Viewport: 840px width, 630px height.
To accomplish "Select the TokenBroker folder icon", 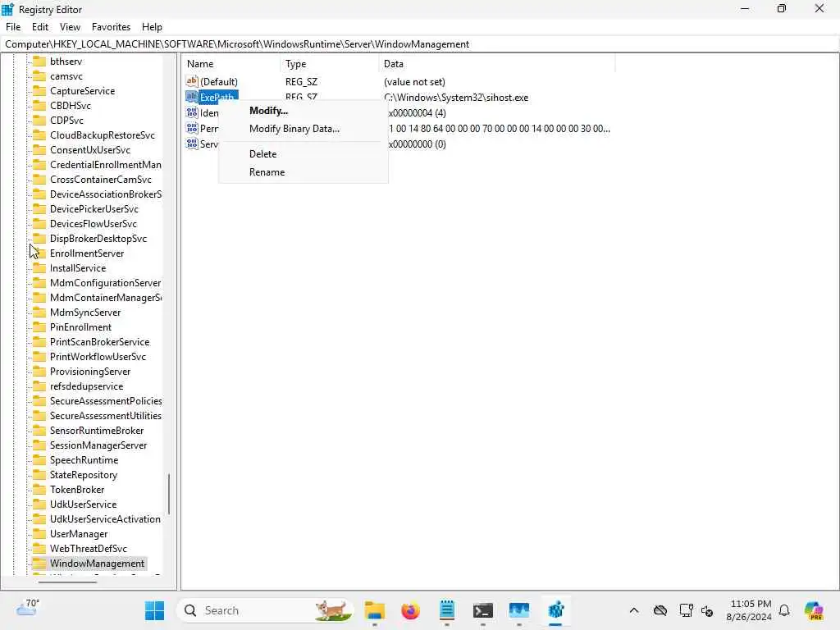I will coord(39,489).
